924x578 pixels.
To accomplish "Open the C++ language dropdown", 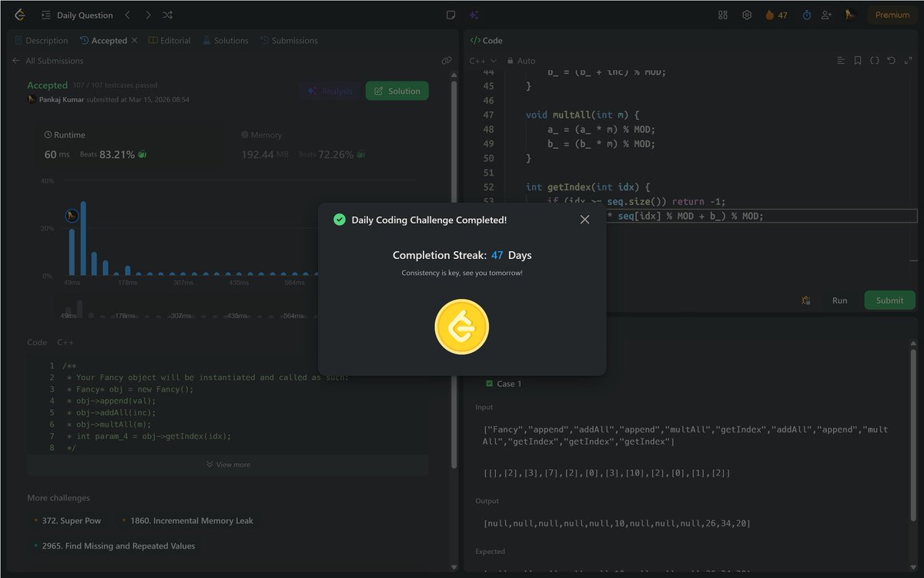I will tap(483, 61).
